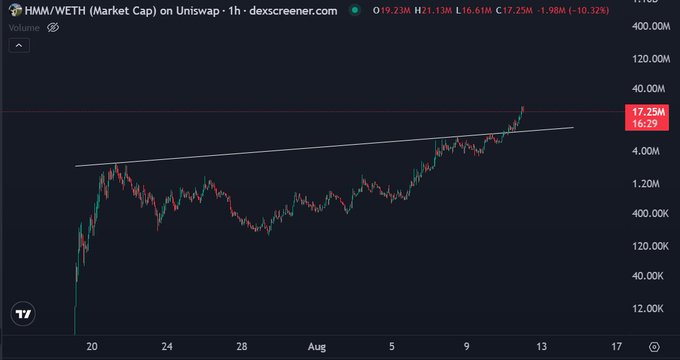Viewport: 680px width, 360px height.
Task: Open chart settings gear on time axis
Action: pyautogui.click(x=654, y=347)
